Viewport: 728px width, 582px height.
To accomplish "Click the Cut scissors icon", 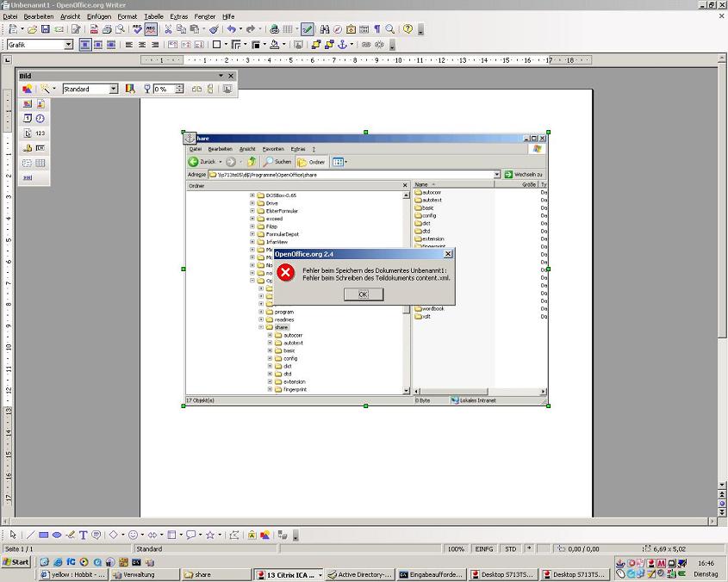I will (x=168, y=29).
